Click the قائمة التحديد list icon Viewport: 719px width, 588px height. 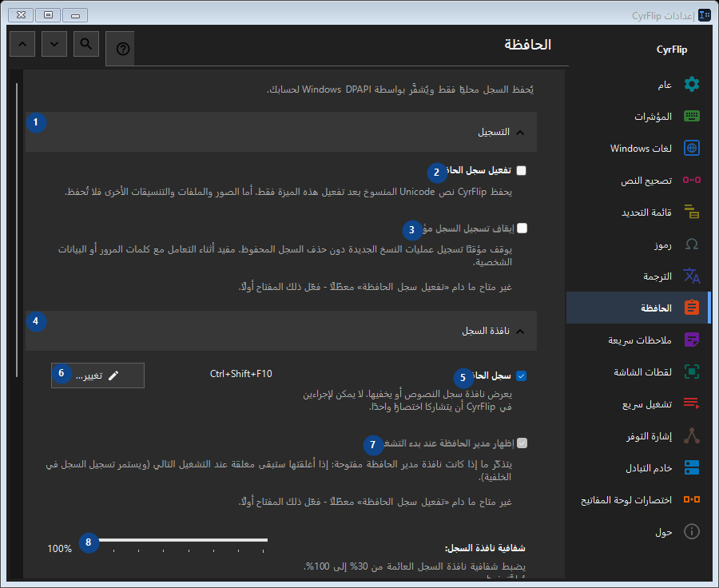click(x=692, y=212)
